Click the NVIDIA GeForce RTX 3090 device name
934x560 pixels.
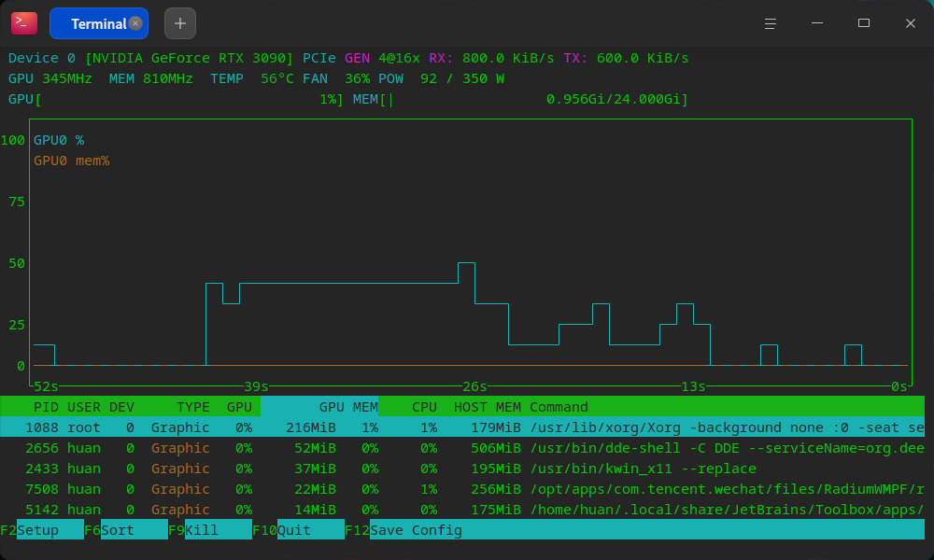(x=190, y=58)
